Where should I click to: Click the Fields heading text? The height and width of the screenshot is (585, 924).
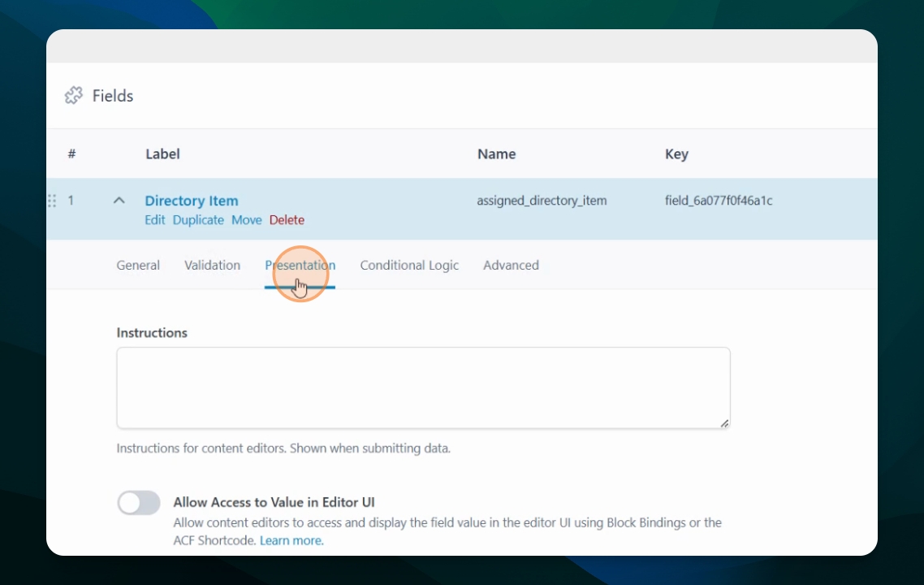[x=113, y=96]
